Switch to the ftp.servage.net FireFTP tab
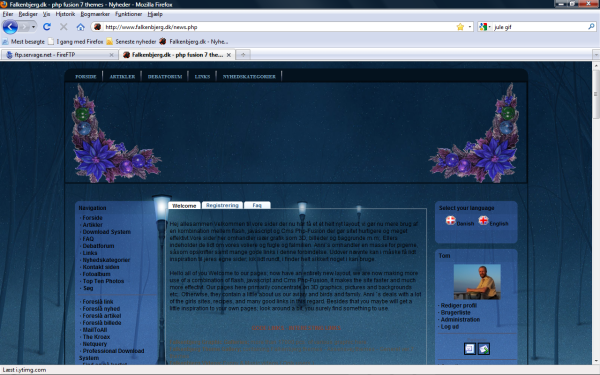Viewport: 600px width, 375px height. pos(59,55)
